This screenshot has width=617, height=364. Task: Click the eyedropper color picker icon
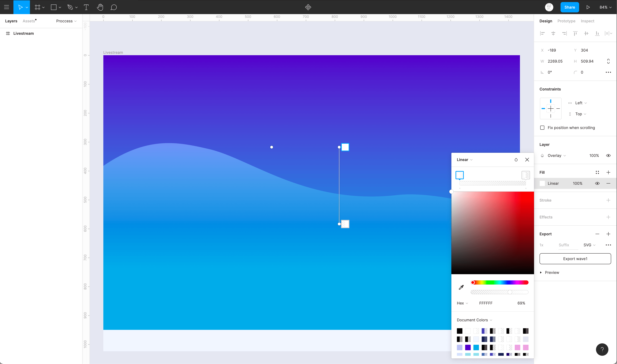pos(461,287)
